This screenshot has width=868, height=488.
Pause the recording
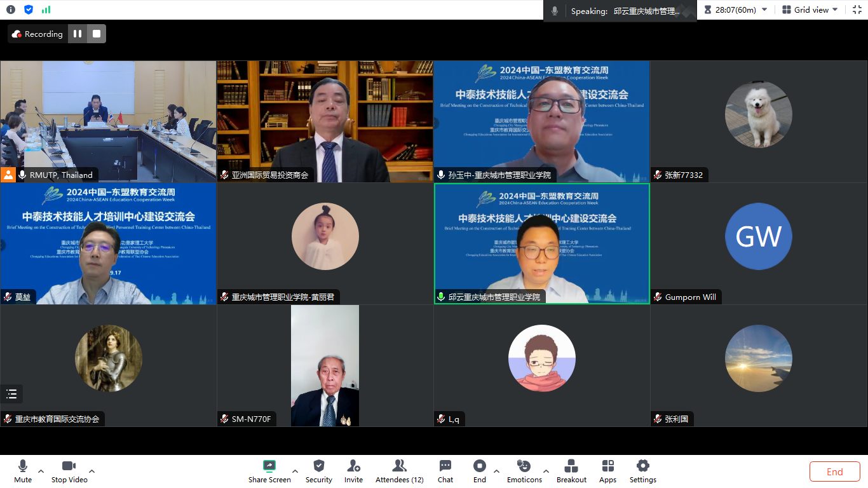click(x=78, y=34)
